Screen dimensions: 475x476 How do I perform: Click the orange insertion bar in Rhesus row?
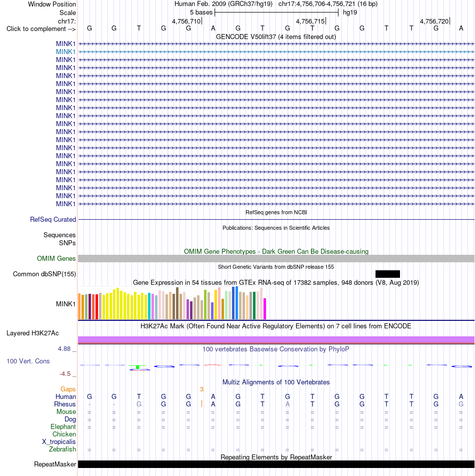point(201,403)
